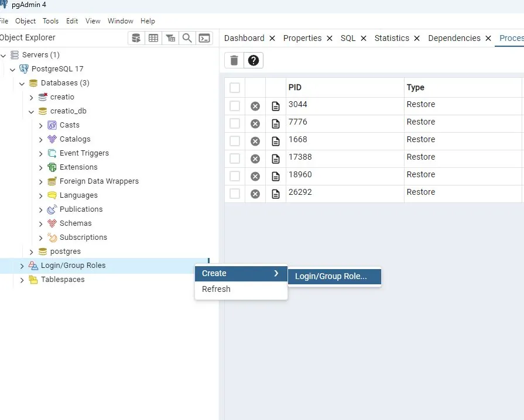The image size is (524, 420).
Task: Click the delete trash can button
Action: (234, 60)
